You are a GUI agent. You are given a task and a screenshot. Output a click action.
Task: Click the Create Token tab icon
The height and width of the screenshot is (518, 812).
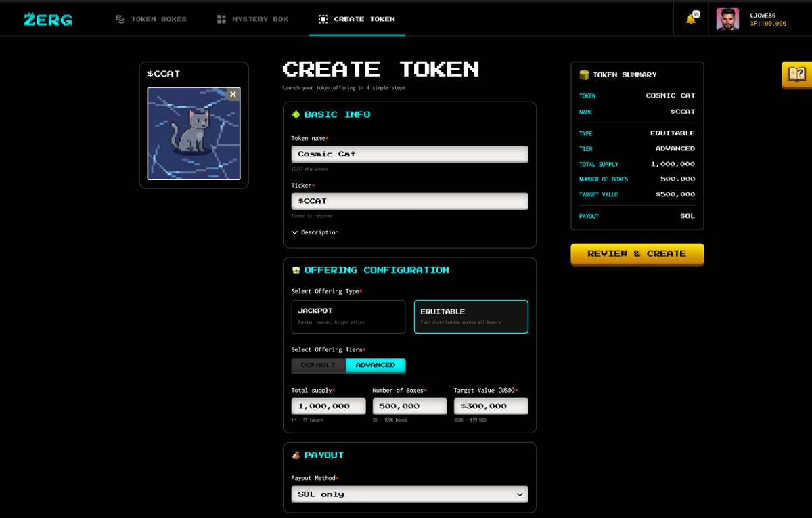click(323, 19)
